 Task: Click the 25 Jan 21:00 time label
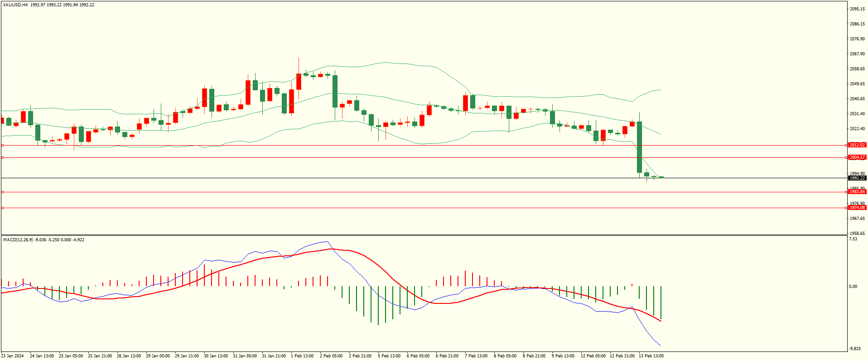(100, 356)
